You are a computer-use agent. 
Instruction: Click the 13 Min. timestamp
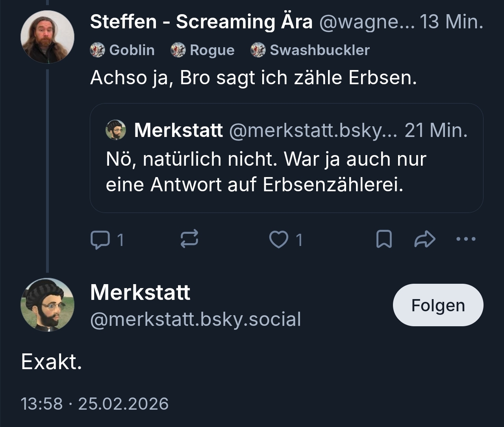click(x=451, y=22)
